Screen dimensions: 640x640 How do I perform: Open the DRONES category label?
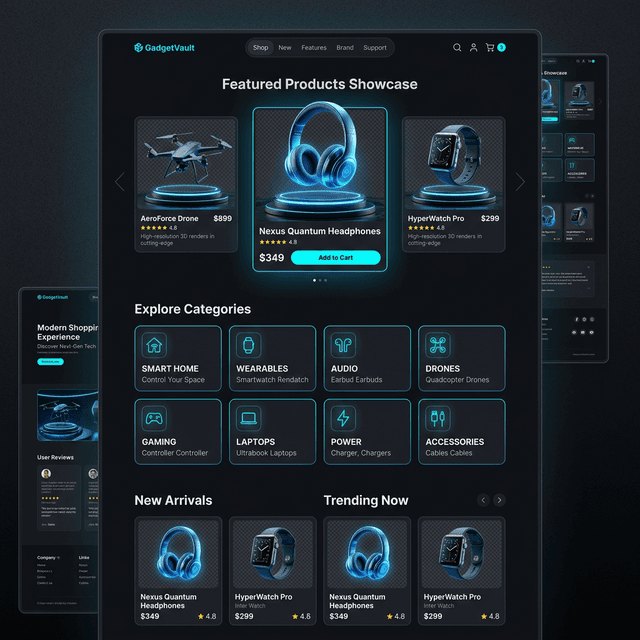click(442, 369)
